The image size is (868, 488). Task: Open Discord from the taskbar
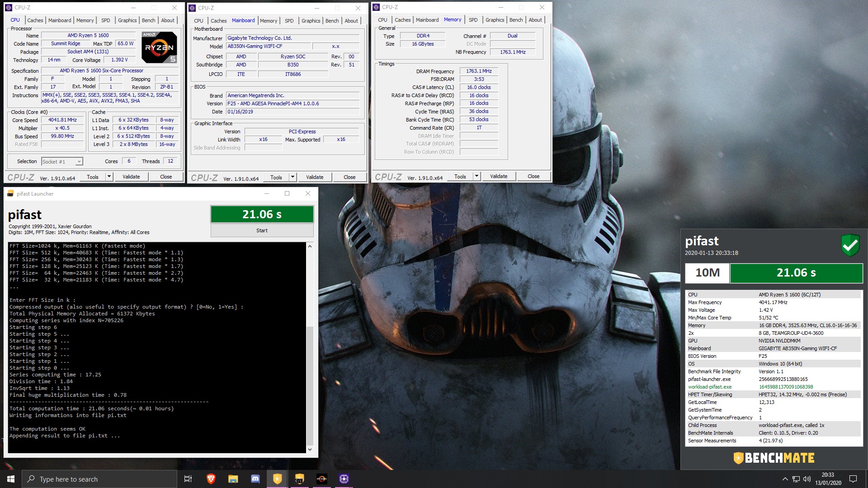coord(255,479)
